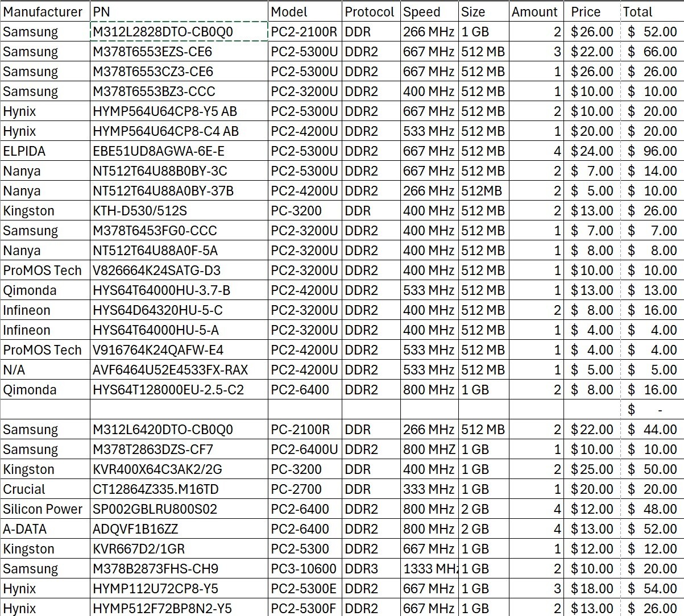This screenshot has height=616, width=684.
Task: Click the Price header cell
Action: tap(592, 12)
